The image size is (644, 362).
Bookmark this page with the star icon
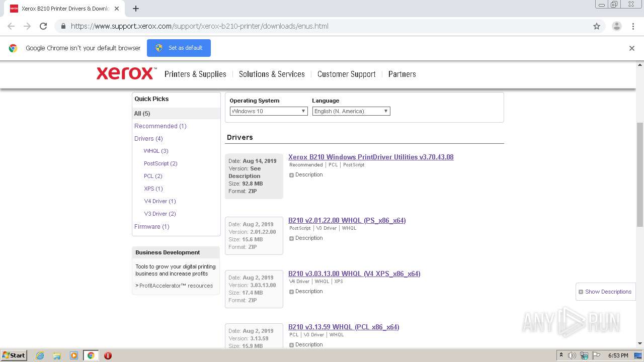click(597, 26)
